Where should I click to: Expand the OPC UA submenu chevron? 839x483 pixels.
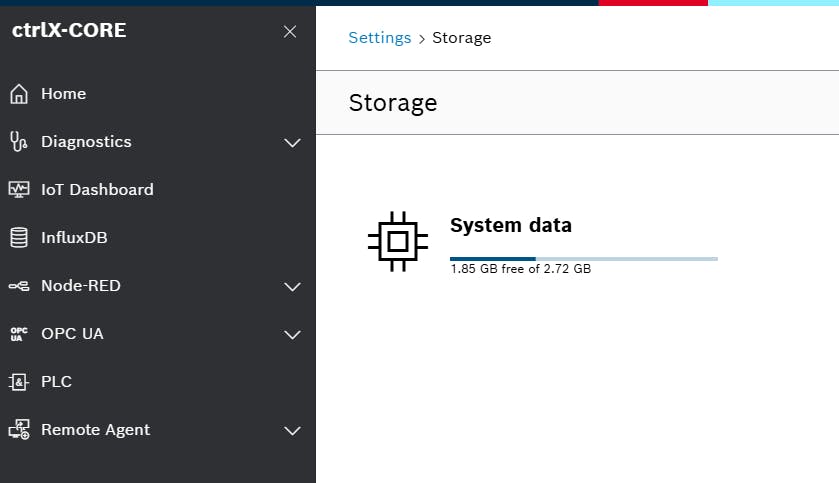click(x=292, y=335)
